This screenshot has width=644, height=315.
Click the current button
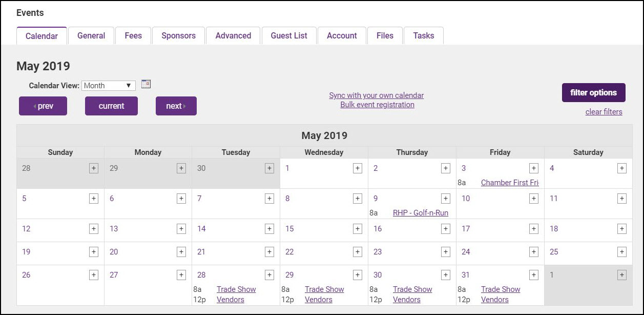pyautogui.click(x=111, y=106)
